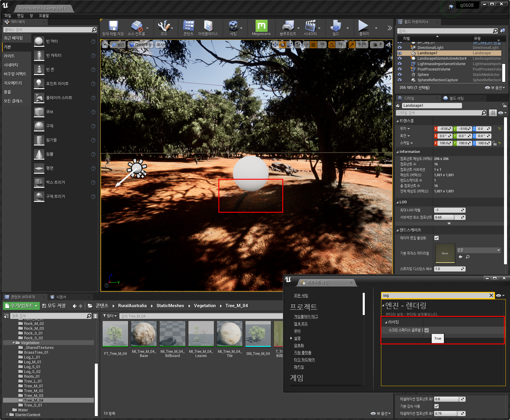Toggle grid snapping icon in viewport

[x=313, y=45]
